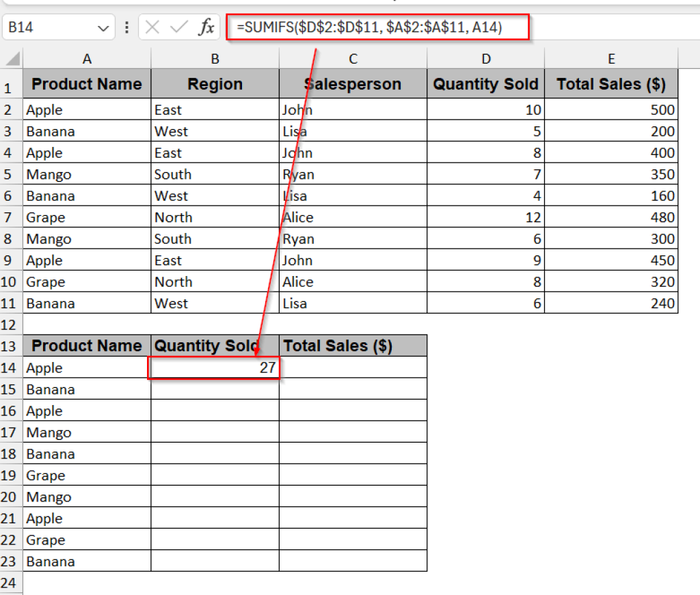Select cell E2 showing 500

point(611,109)
